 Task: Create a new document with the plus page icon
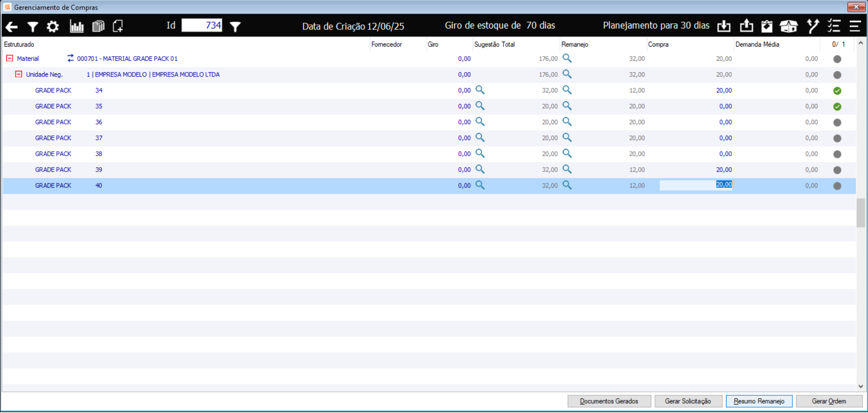[118, 26]
